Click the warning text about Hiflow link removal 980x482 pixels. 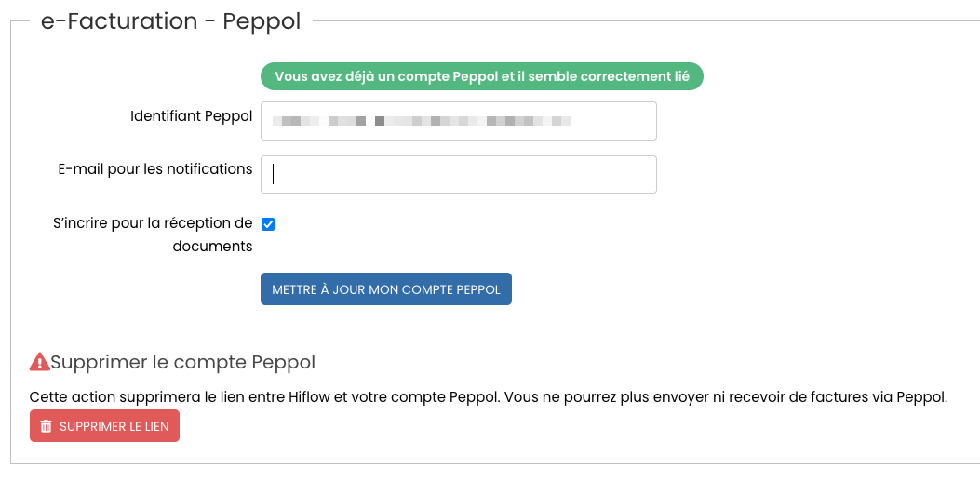pyautogui.click(x=489, y=397)
